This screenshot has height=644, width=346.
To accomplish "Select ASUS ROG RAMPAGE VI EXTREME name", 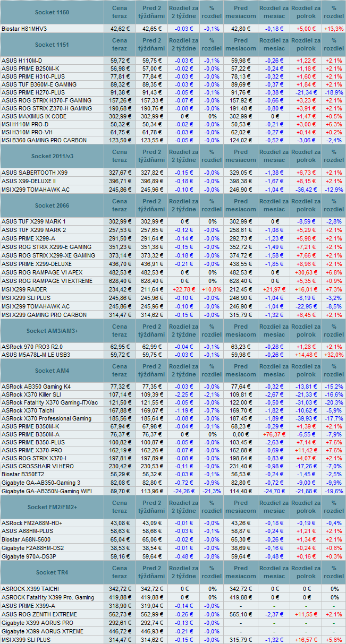I will [47, 281].
